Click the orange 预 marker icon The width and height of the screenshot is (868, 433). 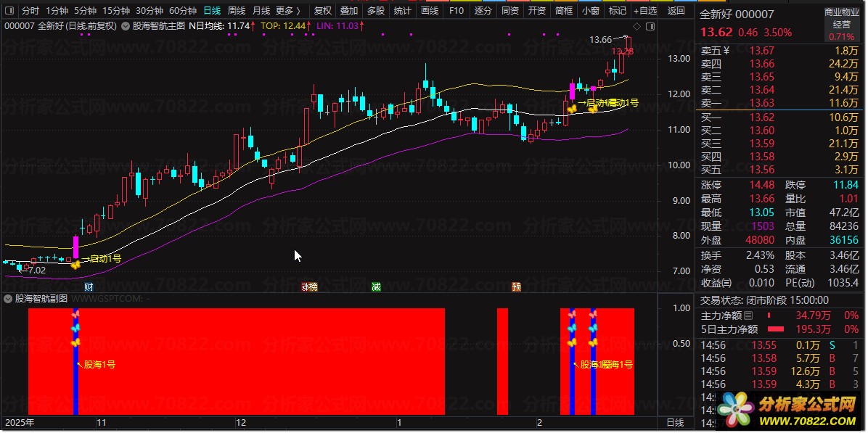(516, 287)
